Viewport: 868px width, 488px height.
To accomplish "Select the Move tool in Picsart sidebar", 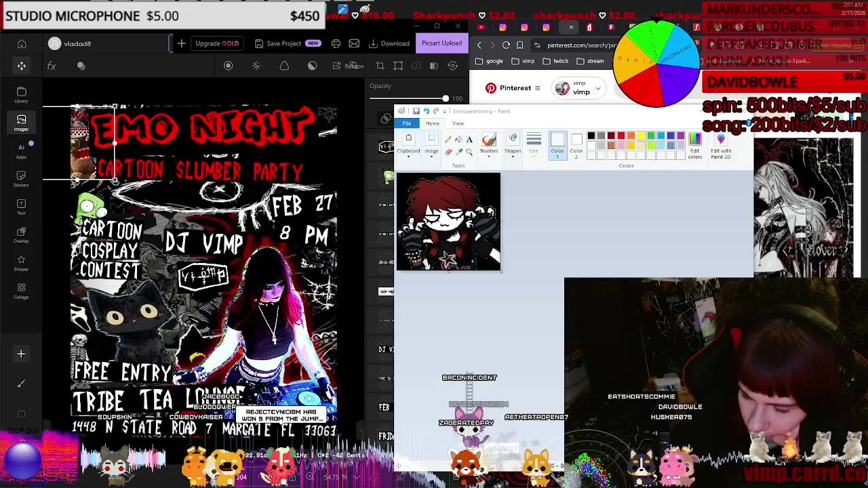I will click(22, 66).
